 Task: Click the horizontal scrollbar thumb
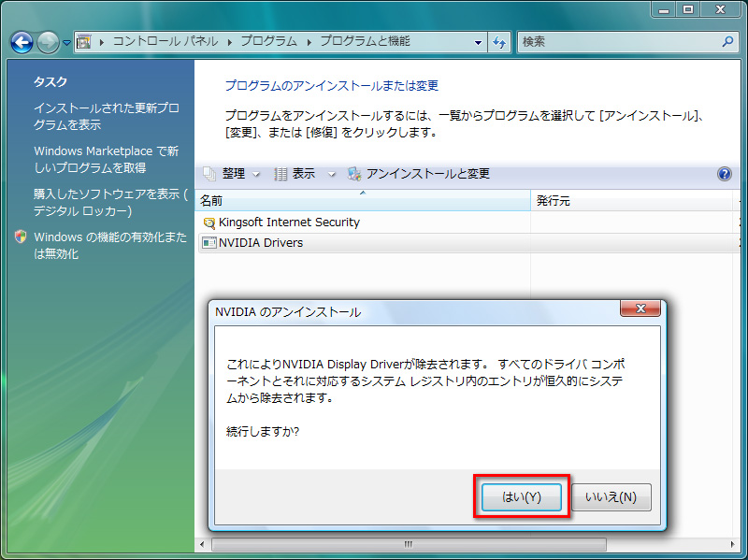409,544
